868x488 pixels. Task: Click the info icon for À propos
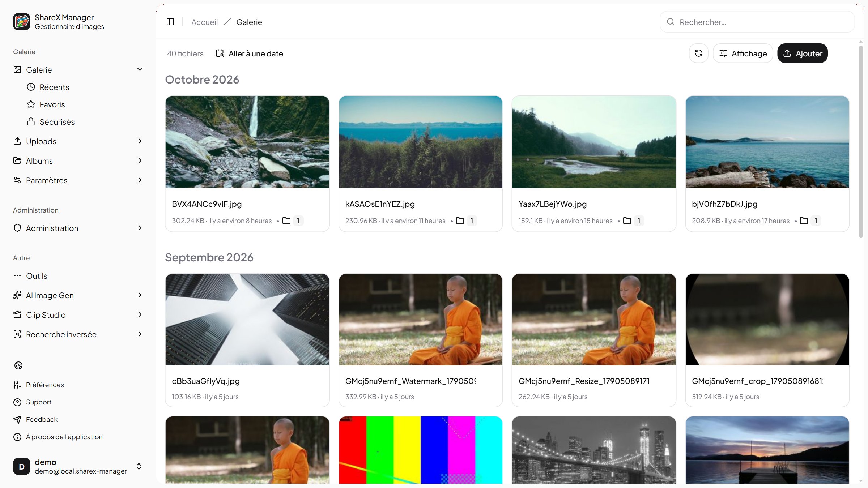pyautogui.click(x=17, y=437)
